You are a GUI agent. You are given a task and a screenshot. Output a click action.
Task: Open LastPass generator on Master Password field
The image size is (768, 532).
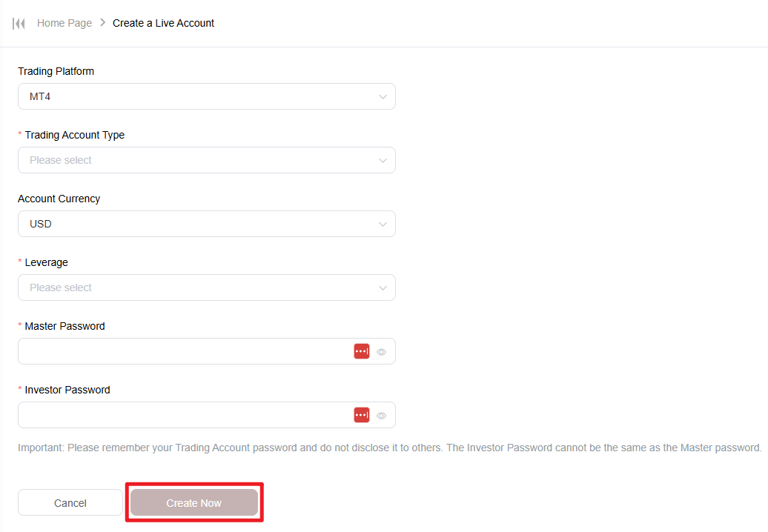point(361,351)
